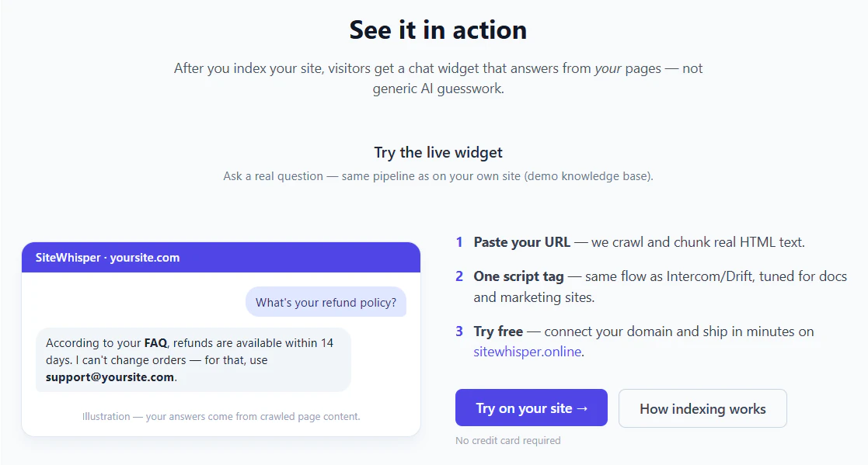Click the numbered badge for step 1
This screenshot has width=868, height=465.
coord(458,241)
